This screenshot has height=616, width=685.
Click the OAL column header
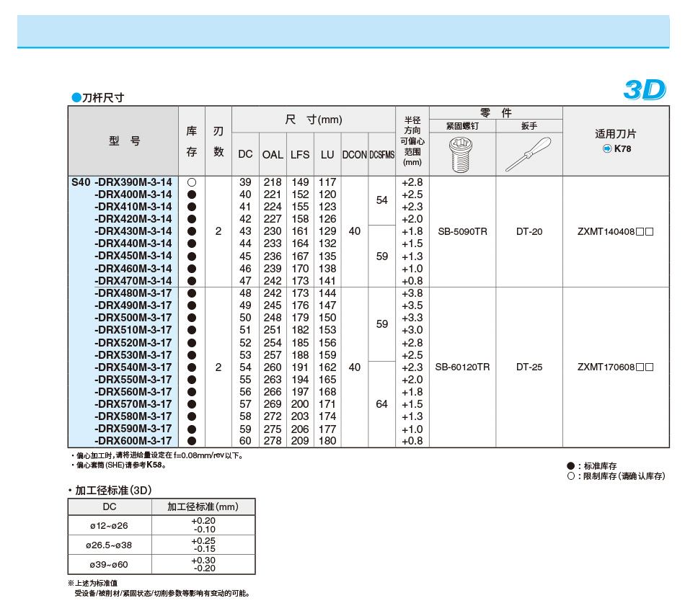pos(273,155)
